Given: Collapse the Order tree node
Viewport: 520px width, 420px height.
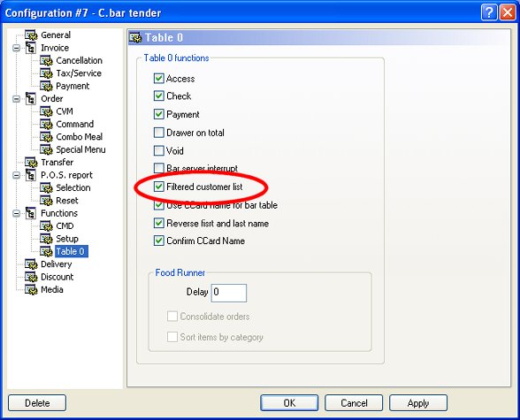Looking at the screenshot, I should (16, 99).
